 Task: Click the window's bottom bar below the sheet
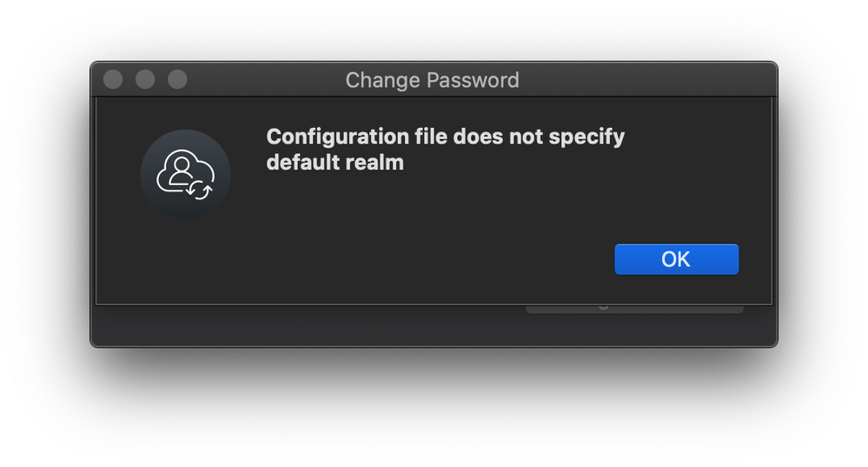point(434,327)
